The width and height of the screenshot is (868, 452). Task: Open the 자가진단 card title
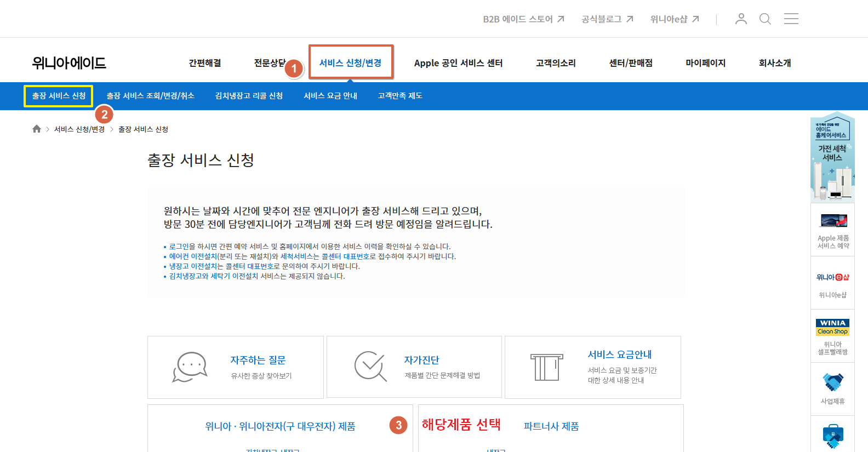[421, 360]
